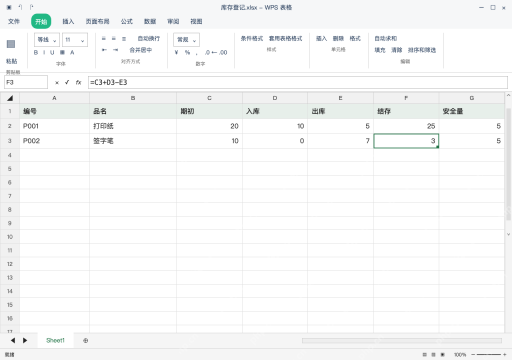Viewport: 512px width, 360px height.
Task: Click Insert cells (插入) in cells group
Action: pos(321,39)
